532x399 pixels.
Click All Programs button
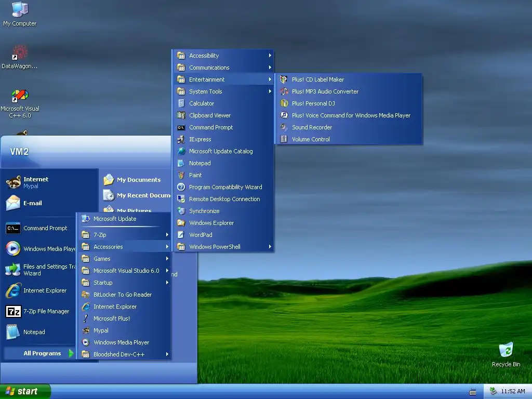[39, 353]
